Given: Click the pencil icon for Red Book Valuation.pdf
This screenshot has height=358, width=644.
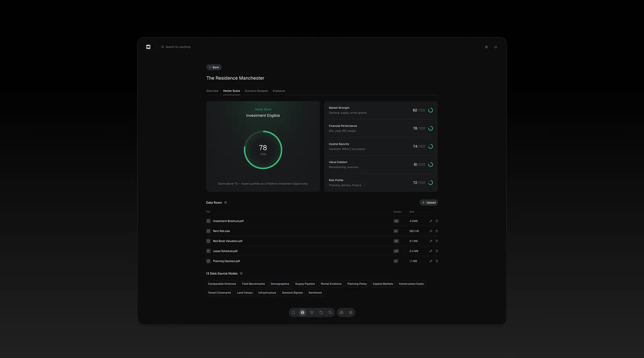Looking at the screenshot, I should (431, 241).
